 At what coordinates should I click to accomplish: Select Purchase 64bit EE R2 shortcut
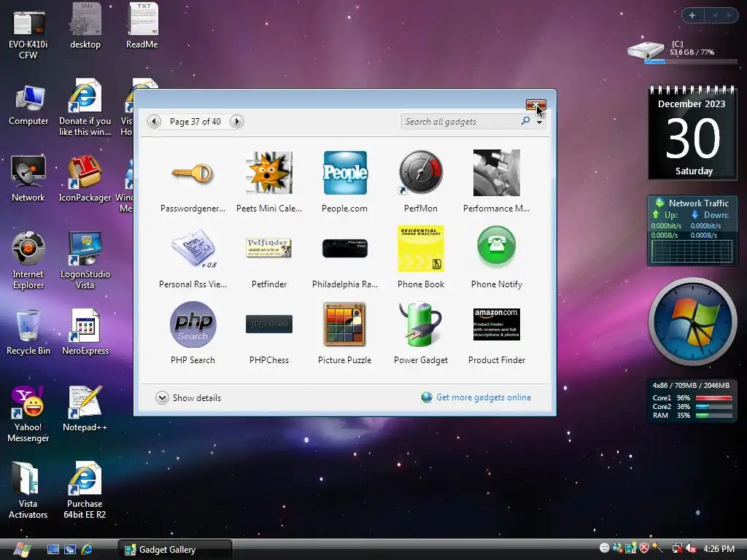(x=85, y=491)
